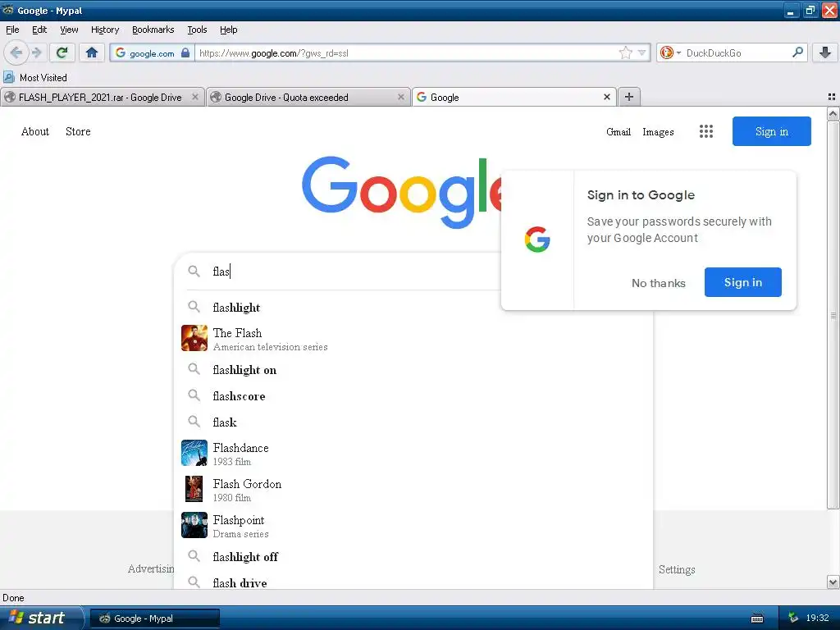Screen dimensions: 840x630
Task: Click the on-screen keyboard tray icon
Action: click(x=757, y=619)
